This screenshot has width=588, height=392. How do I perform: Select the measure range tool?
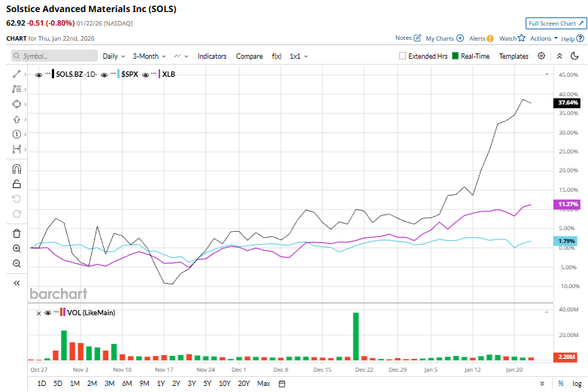point(17,149)
